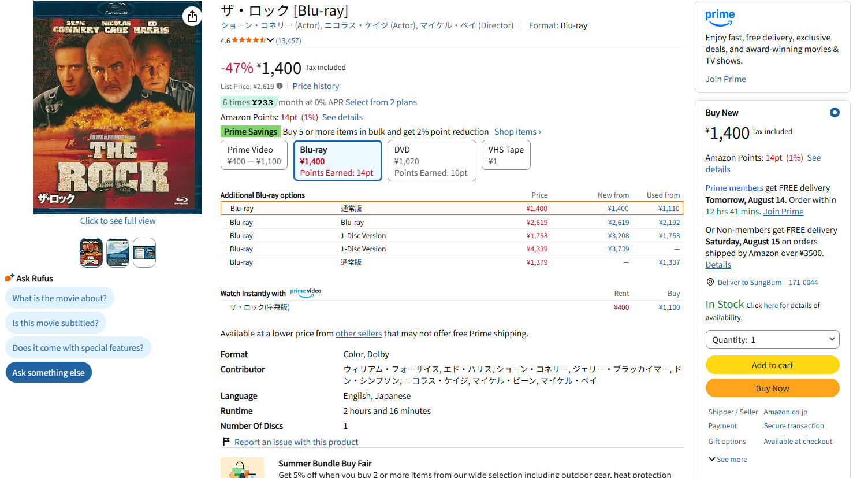
Task: Click the Details link under non-member shipping
Action: [x=718, y=265]
